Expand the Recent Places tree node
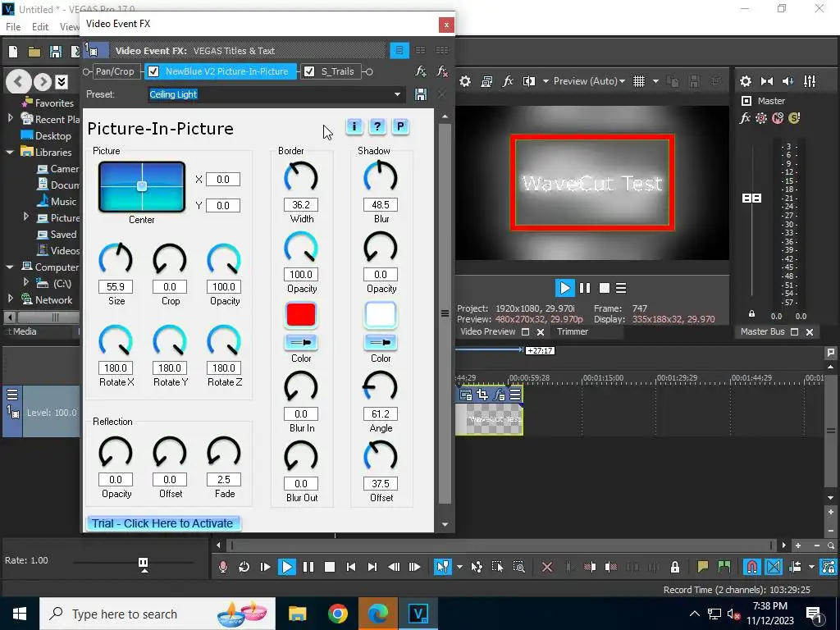Screen dimensions: 840x630 (x=10, y=118)
